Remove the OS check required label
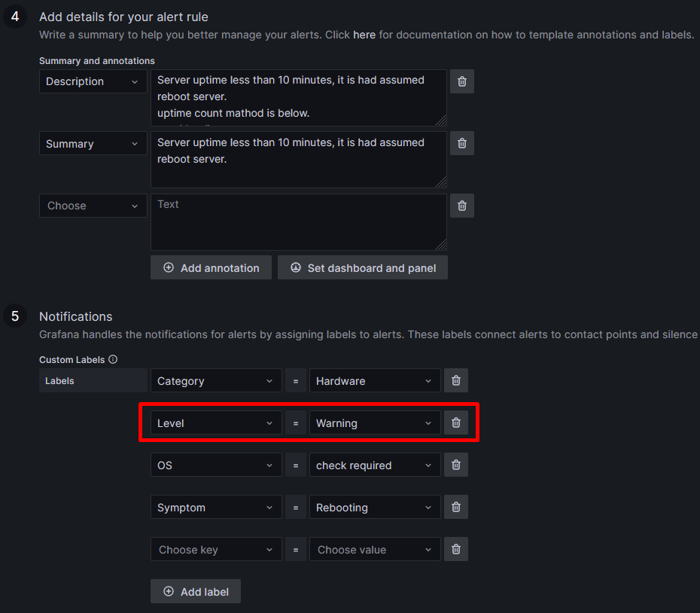The height and width of the screenshot is (613, 700). (456, 465)
